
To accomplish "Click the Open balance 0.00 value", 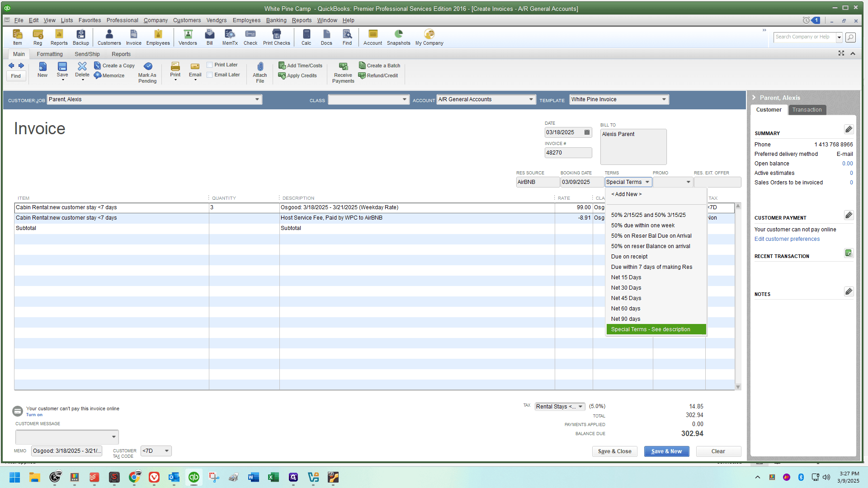I will click(x=847, y=164).
